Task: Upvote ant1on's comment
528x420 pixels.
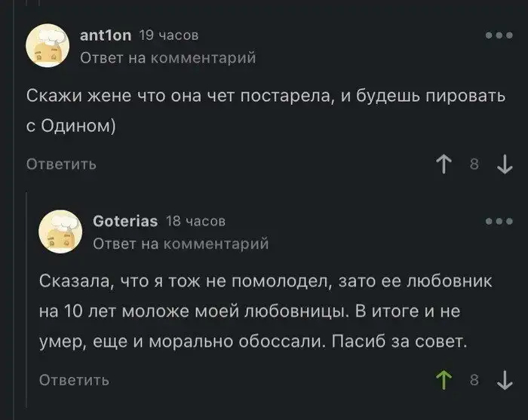Action: pyautogui.click(x=443, y=164)
